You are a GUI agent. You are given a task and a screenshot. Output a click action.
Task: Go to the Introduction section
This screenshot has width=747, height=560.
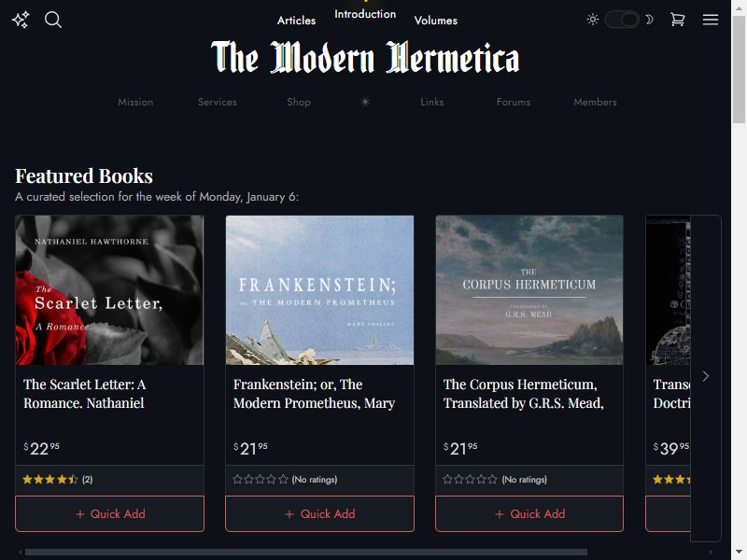365,14
